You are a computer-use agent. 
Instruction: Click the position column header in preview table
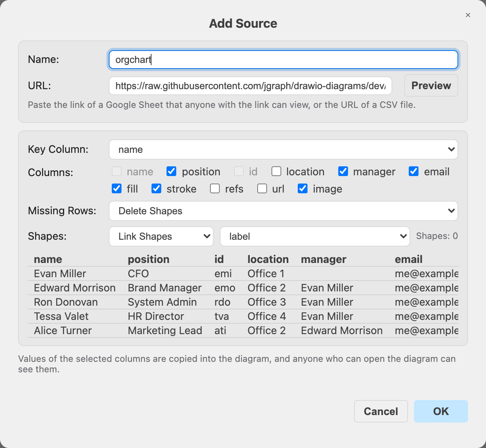pos(148,259)
